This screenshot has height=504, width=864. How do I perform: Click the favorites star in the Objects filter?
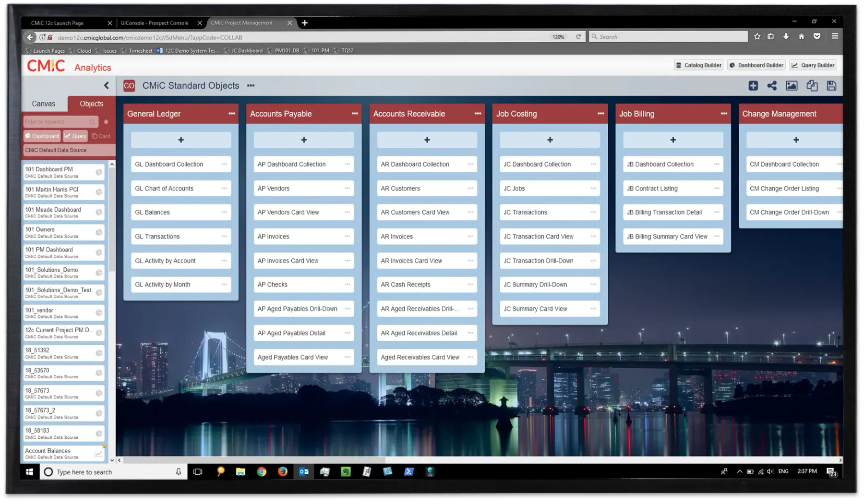click(106, 122)
